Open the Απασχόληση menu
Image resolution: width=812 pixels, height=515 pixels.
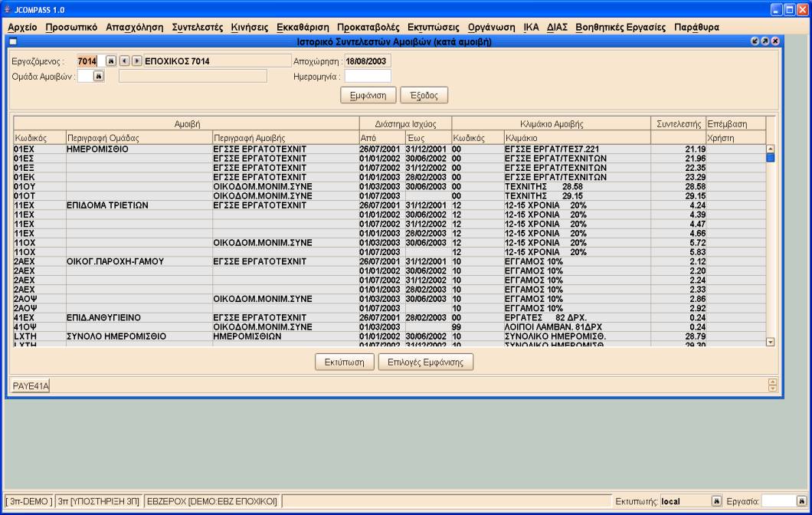(135, 28)
